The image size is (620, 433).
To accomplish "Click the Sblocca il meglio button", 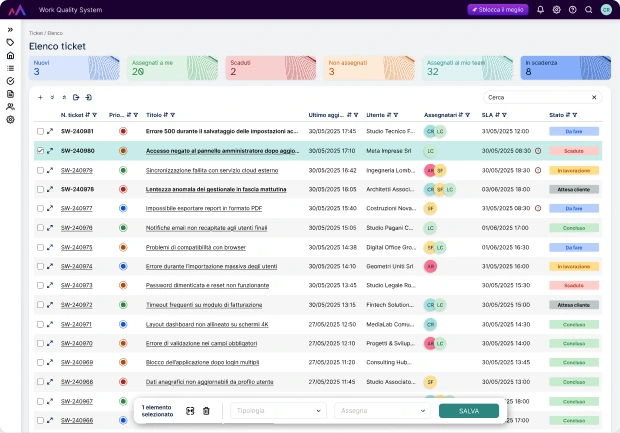I will (498, 10).
